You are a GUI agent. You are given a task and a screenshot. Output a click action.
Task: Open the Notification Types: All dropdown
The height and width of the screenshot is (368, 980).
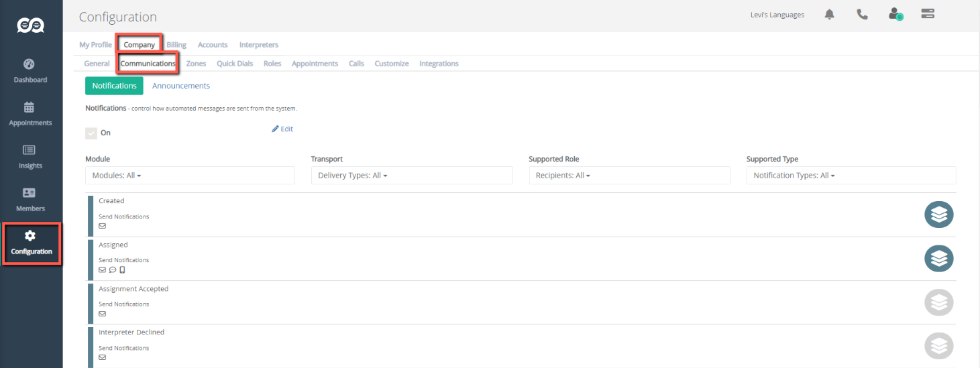pyautogui.click(x=851, y=176)
